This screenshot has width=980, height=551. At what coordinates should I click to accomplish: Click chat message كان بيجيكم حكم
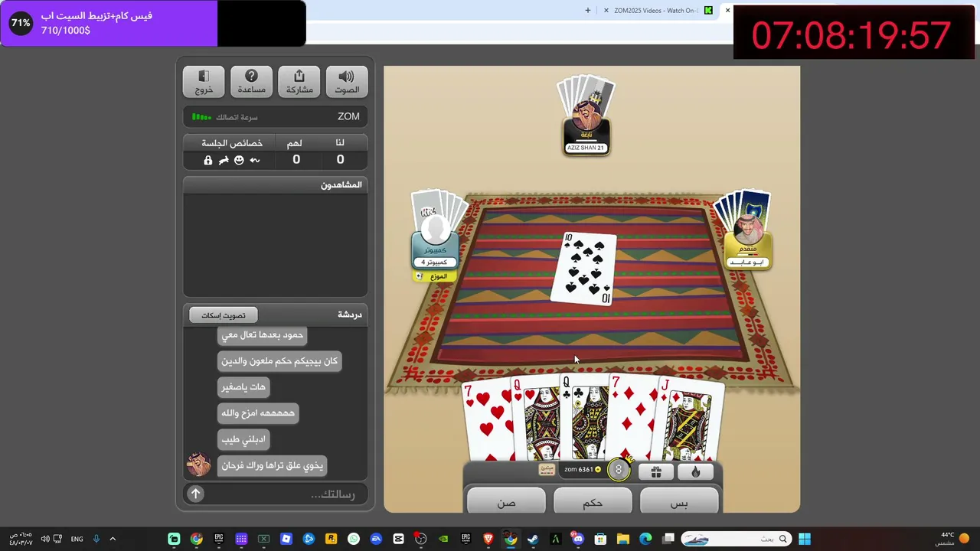click(279, 361)
